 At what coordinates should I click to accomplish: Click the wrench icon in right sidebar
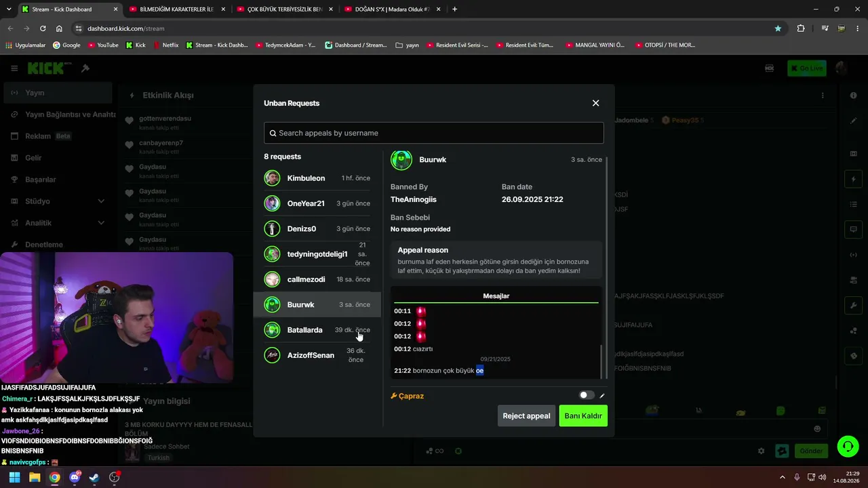pyautogui.click(x=854, y=306)
